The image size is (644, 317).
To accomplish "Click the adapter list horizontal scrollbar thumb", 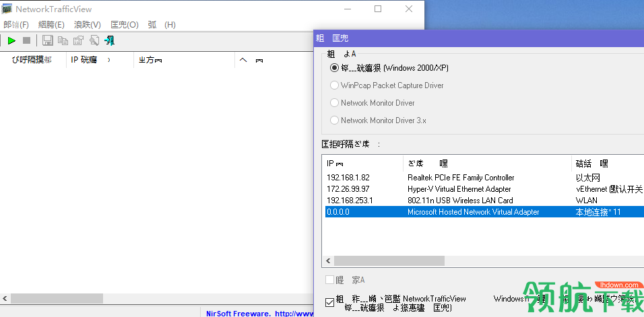I will point(389,261).
